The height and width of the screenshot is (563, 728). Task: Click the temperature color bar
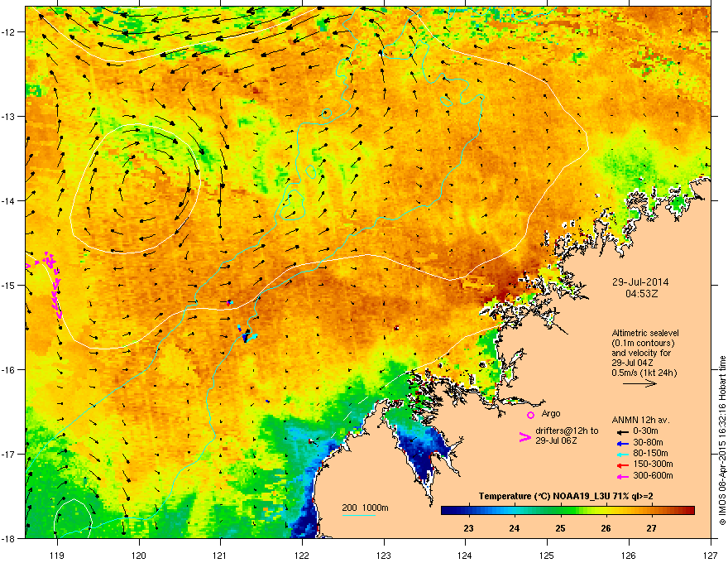[568, 511]
